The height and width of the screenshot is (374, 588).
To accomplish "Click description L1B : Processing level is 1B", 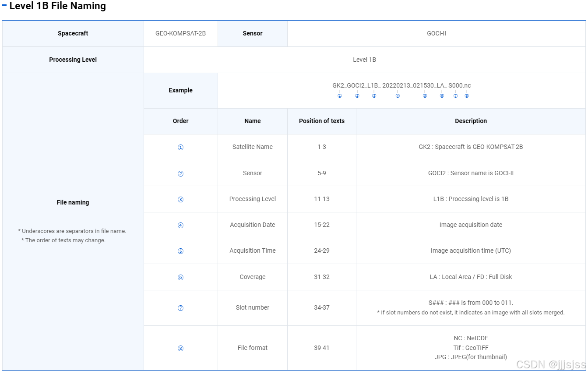I will (471, 199).
